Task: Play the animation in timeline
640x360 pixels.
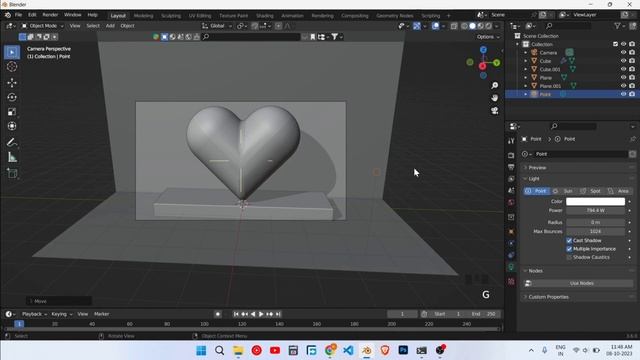Action: coord(261,314)
